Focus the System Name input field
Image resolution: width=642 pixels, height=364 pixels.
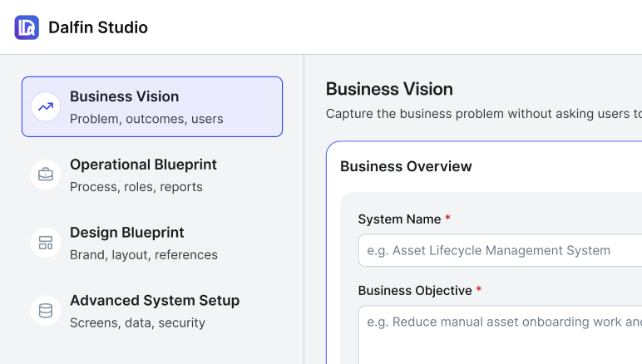[500, 250]
